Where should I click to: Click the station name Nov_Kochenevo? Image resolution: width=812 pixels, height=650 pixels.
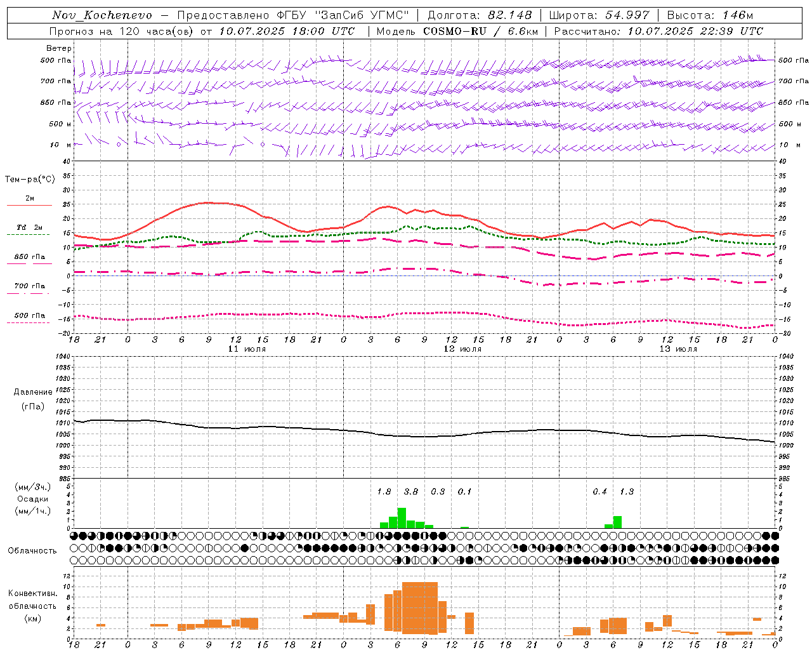click(x=102, y=15)
